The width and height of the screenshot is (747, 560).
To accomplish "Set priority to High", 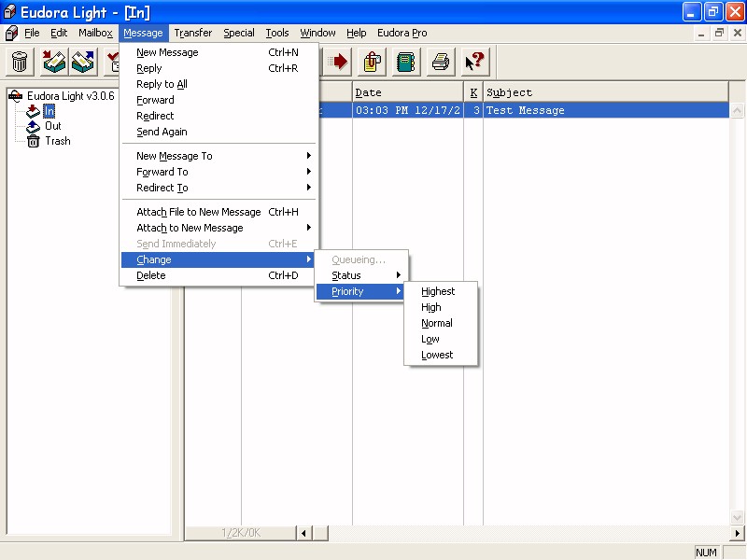I will coord(441,307).
